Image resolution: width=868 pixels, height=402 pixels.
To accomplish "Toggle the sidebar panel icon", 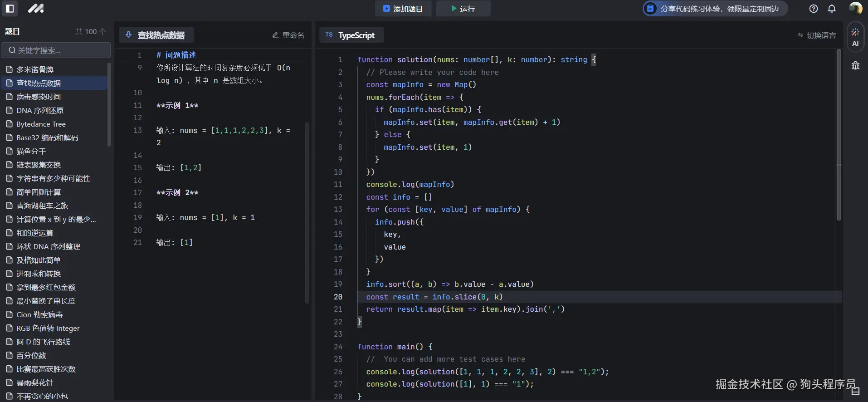I will (x=10, y=8).
